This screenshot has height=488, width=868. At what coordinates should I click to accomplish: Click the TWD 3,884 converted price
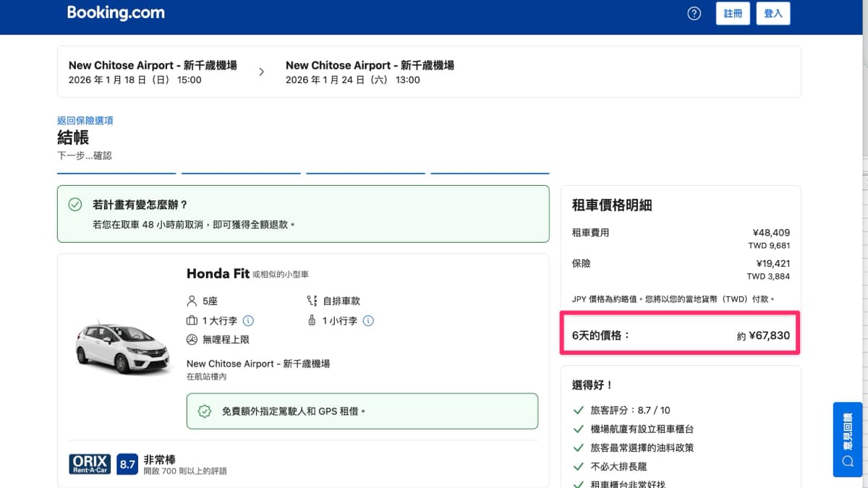[x=769, y=276]
